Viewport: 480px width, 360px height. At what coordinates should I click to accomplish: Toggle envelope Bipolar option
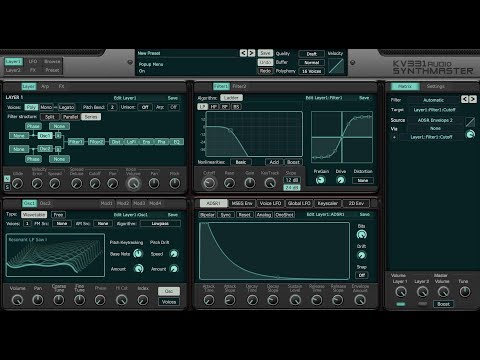pyautogui.click(x=207, y=215)
